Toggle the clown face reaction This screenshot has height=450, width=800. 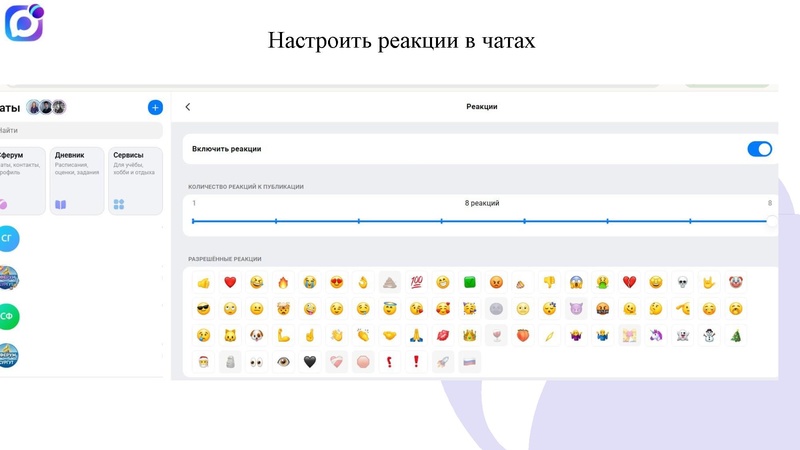tap(736, 282)
